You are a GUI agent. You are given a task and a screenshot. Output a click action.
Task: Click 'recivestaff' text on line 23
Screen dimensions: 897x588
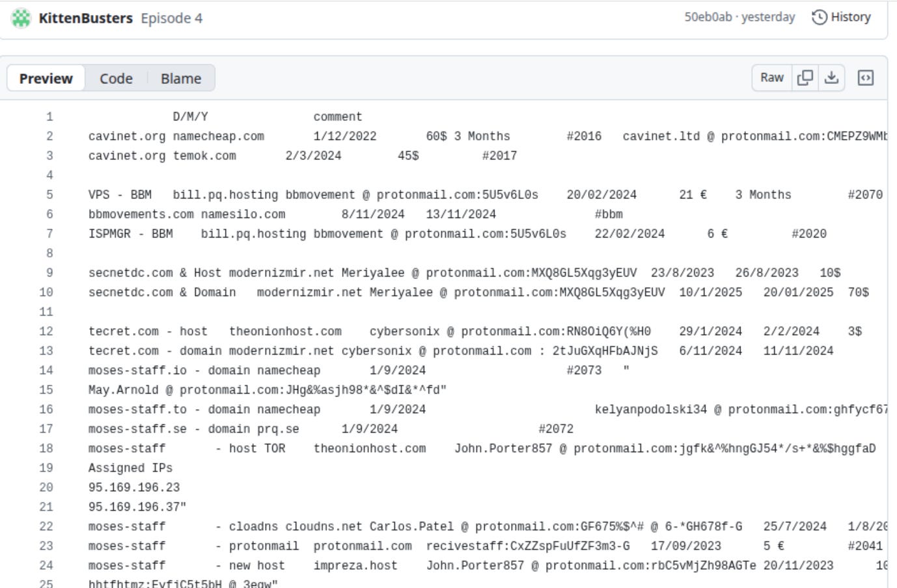465,546
